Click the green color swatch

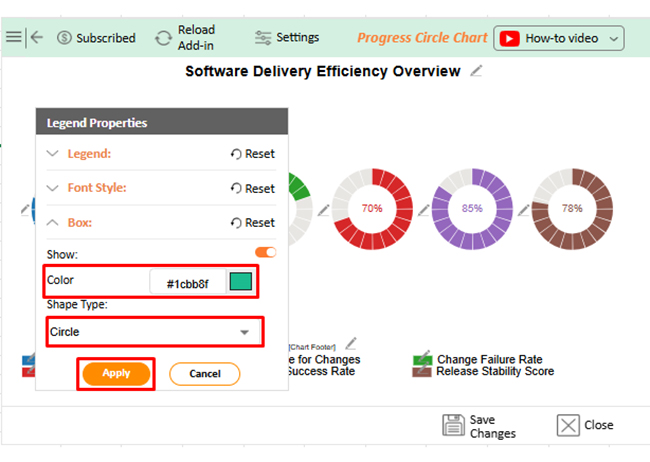(240, 283)
